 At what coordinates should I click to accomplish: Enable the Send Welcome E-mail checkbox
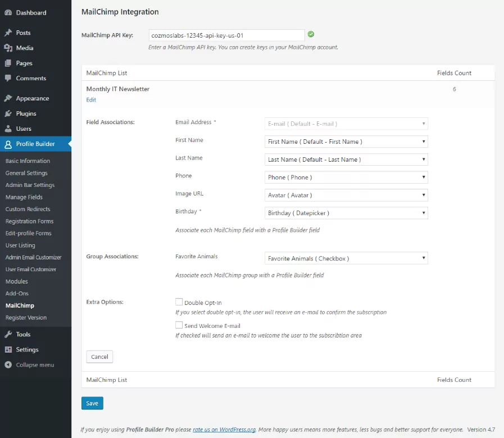pyautogui.click(x=179, y=325)
